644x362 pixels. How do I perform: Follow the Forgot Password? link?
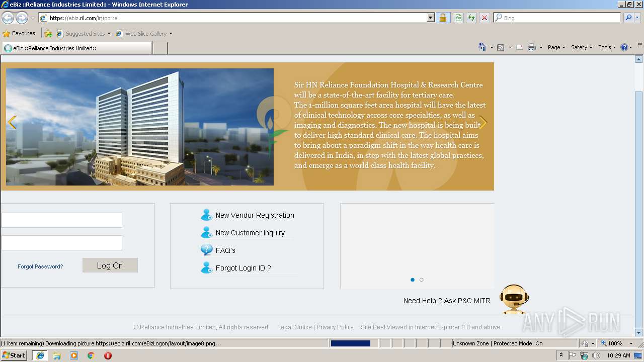point(40,266)
